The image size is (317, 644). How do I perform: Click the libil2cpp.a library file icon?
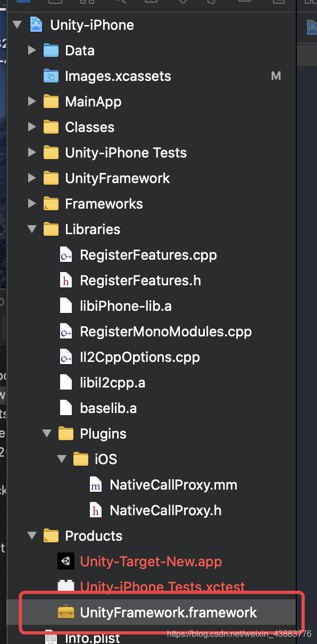pyautogui.click(x=65, y=383)
